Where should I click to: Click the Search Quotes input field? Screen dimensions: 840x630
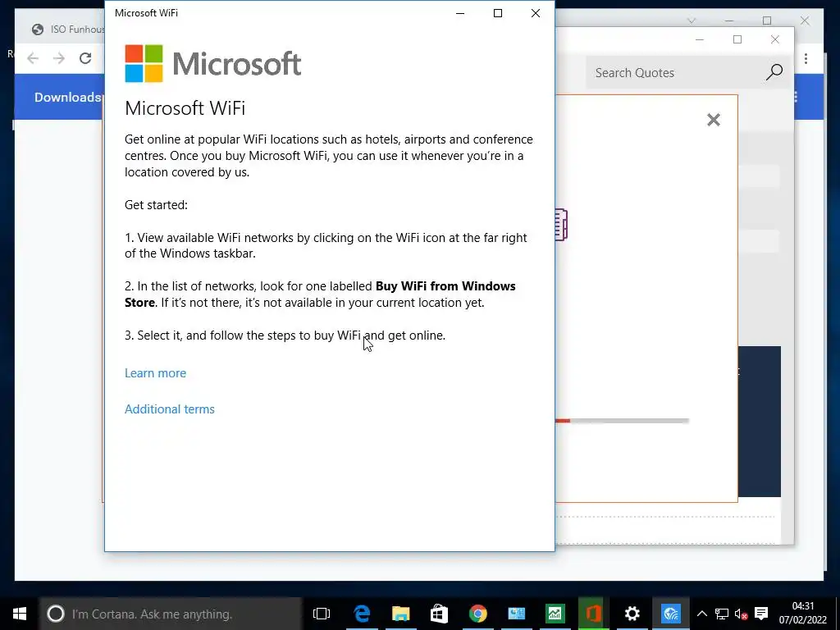[x=675, y=73]
